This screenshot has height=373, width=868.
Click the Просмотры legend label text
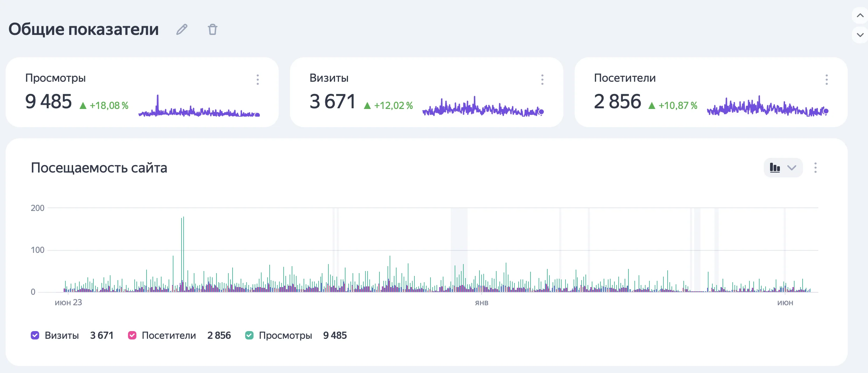[x=285, y=336]
